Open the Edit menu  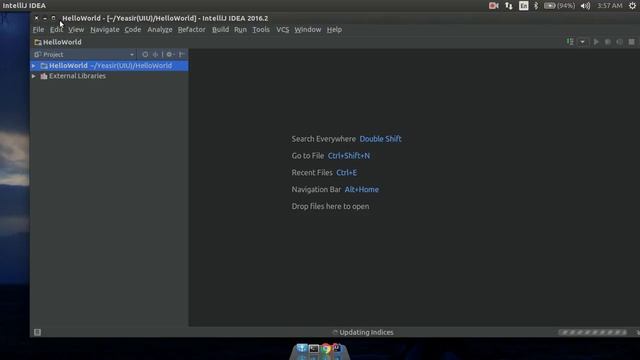click(x=56, y=29)
